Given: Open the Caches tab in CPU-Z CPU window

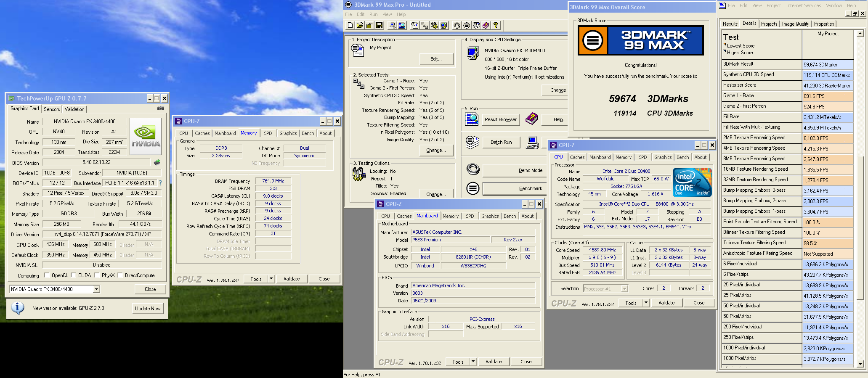Looking at the screenshot, I should point(577,157).
